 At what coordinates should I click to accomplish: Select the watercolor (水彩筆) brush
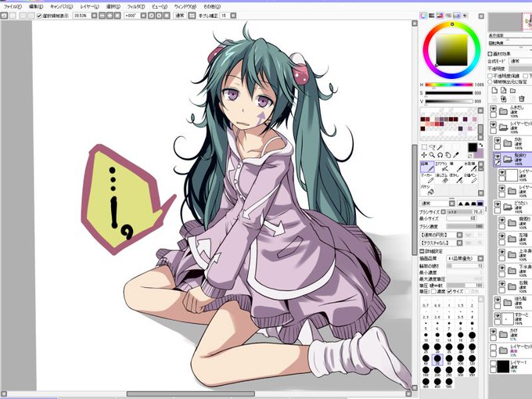point(470,166)
